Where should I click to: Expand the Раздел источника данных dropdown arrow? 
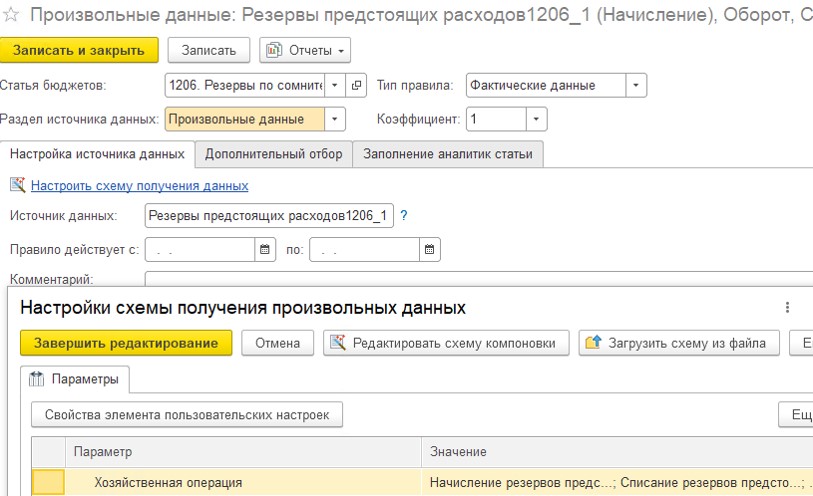(x=335, y=119)
